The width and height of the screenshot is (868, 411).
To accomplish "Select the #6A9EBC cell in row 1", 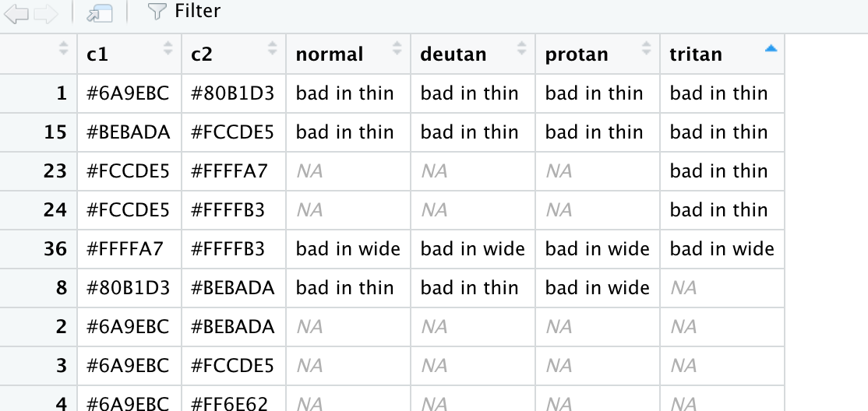I will click(x=128, y=93).
